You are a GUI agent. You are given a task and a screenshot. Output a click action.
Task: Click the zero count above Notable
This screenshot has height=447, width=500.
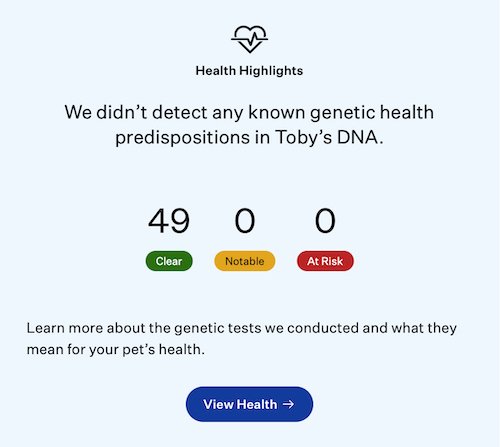click(x=245, y=221)
